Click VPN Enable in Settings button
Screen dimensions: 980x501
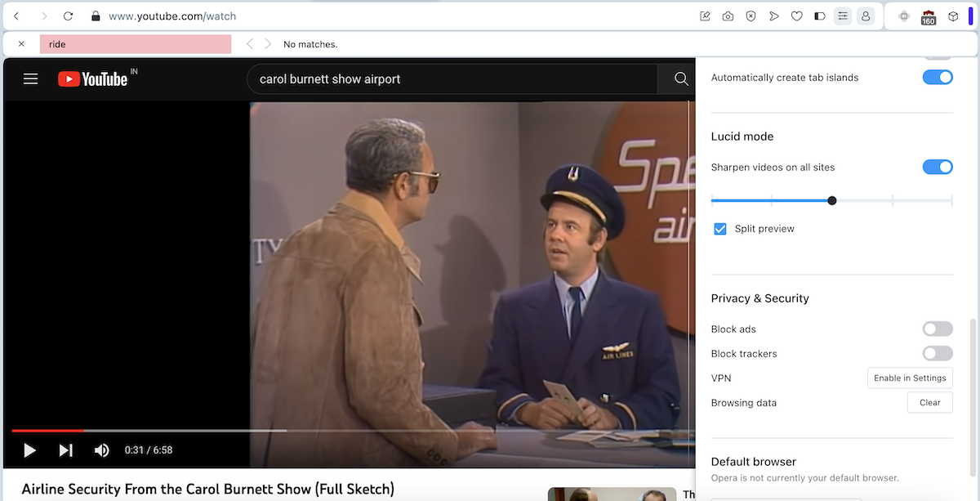tap(910, 378)
